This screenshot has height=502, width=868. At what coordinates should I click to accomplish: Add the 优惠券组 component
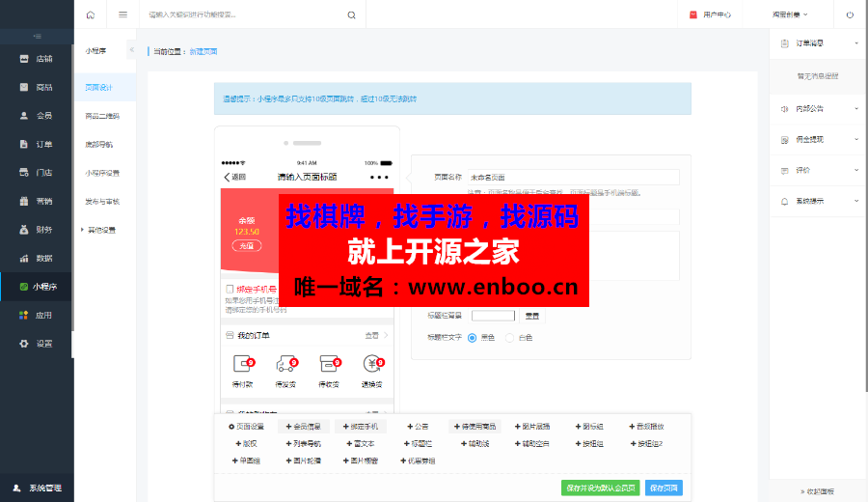point(418,461)
